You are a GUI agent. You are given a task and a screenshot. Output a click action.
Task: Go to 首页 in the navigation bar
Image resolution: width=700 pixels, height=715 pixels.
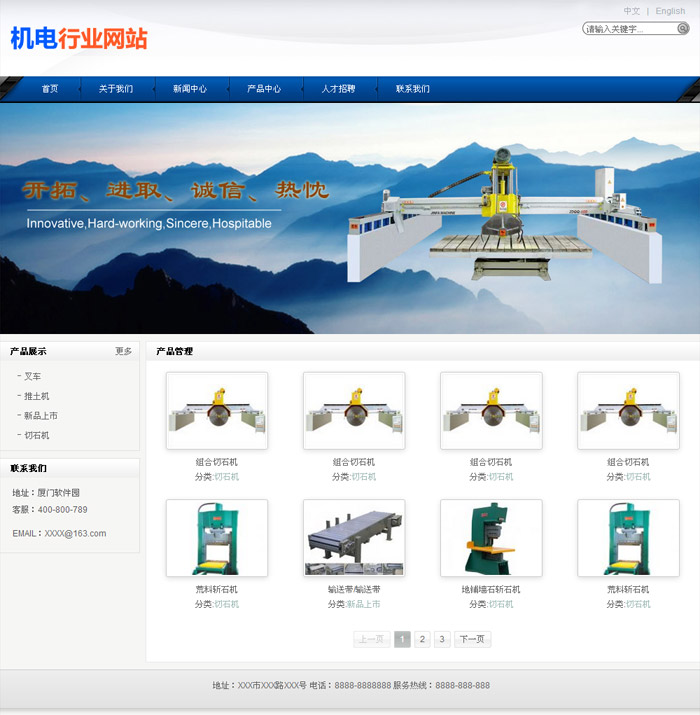pos(50,89)
